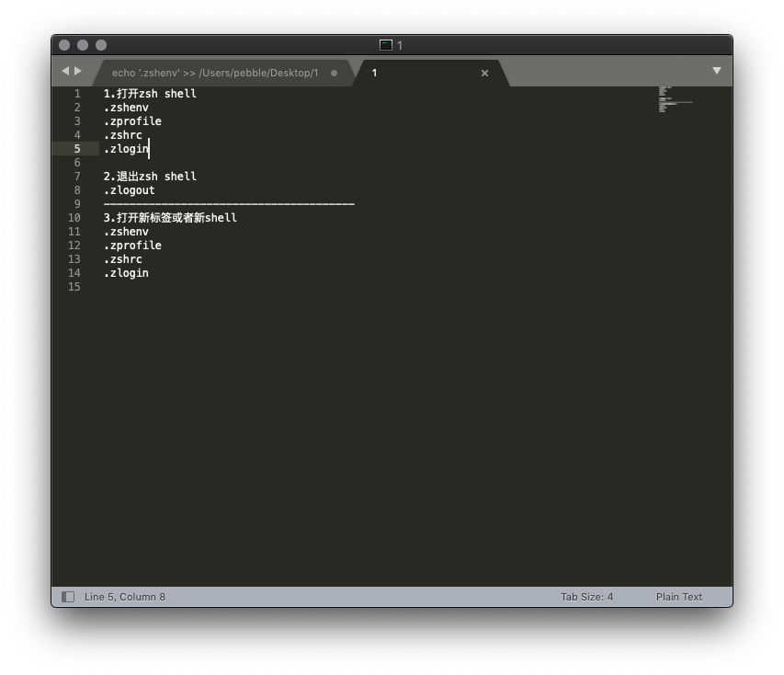Screen dimensions: 784x675
Task: Click '.zprofile' on line 12
Action: [132, 246]
